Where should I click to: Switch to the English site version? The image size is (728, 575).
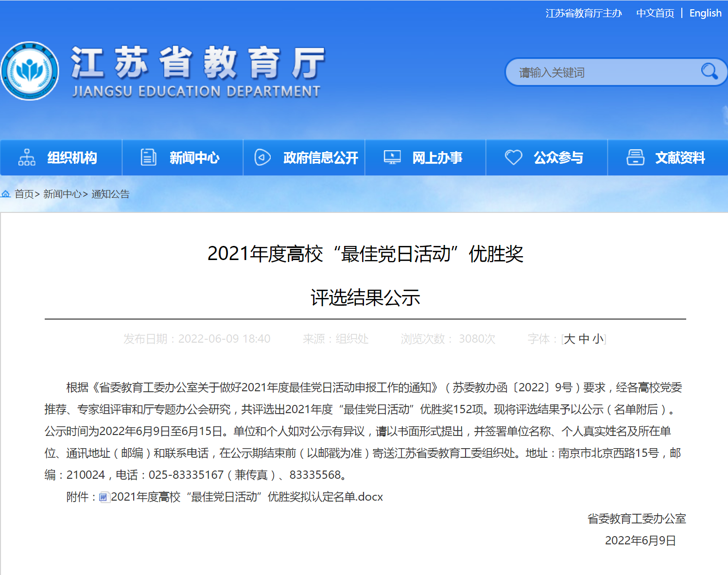[705, 13]
